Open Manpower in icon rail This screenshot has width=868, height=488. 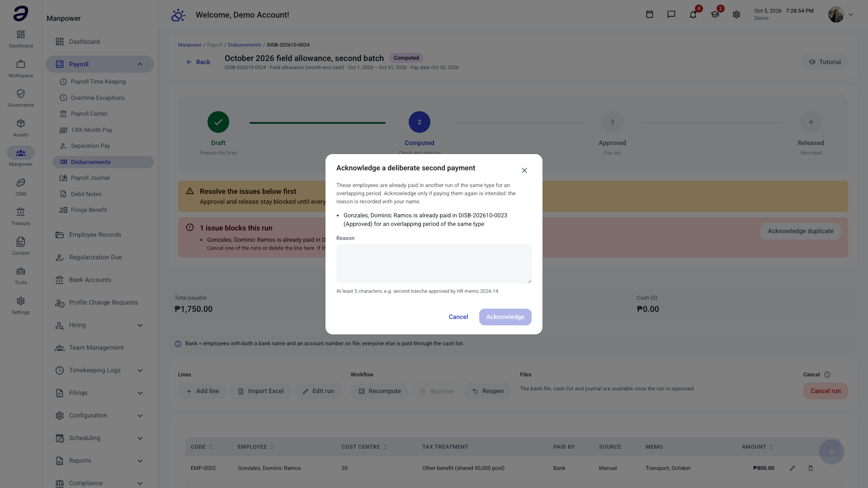tap(21, 157)
